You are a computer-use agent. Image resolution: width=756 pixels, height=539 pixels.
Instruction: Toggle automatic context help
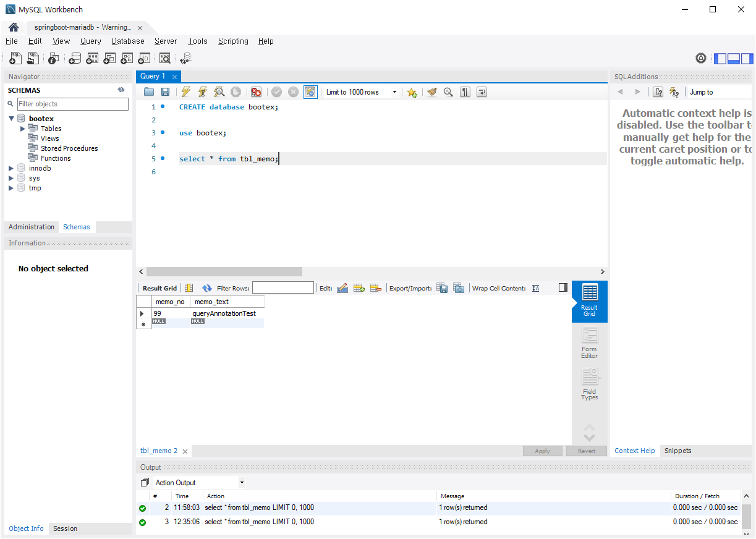pyautogui.click(x=674, y=92)
